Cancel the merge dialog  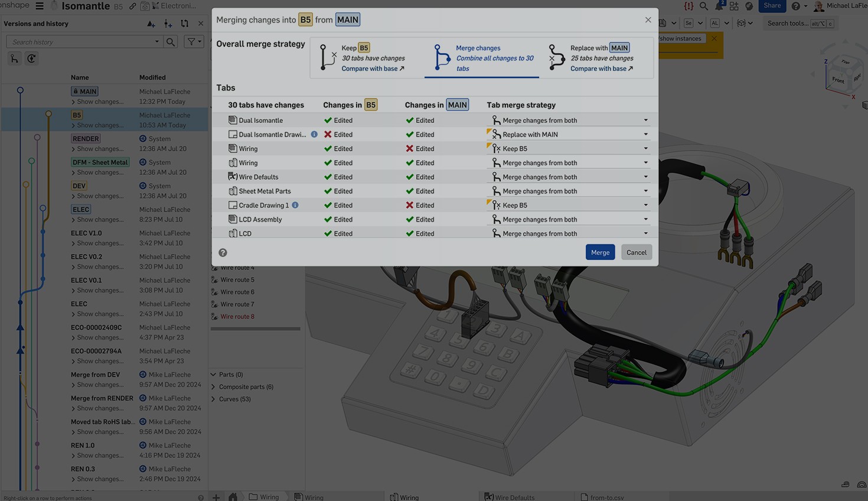pyautogui.click(x=636, y=252)
